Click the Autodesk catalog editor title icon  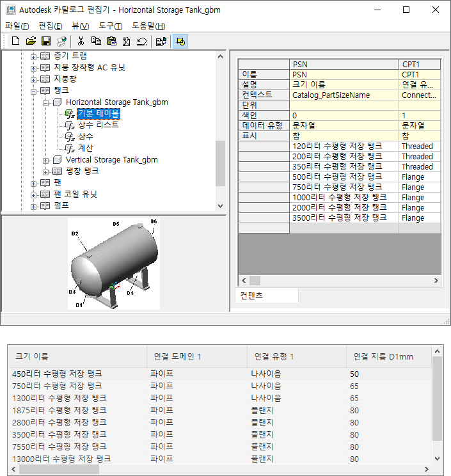[x=11, y=10]
